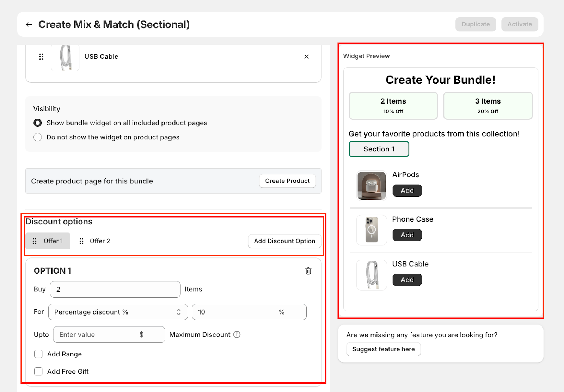Select show bundle widget on all product pages
564x392 pixels.
38,123
